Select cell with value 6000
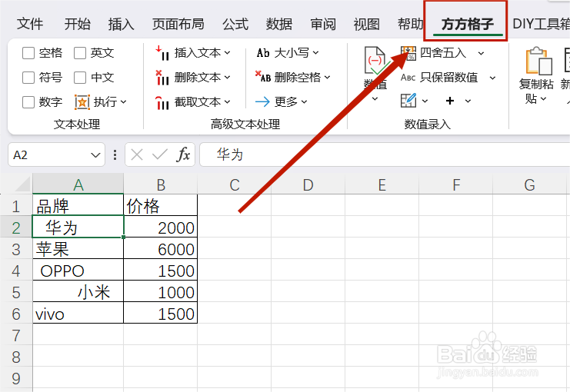 [x=161, y=249]
